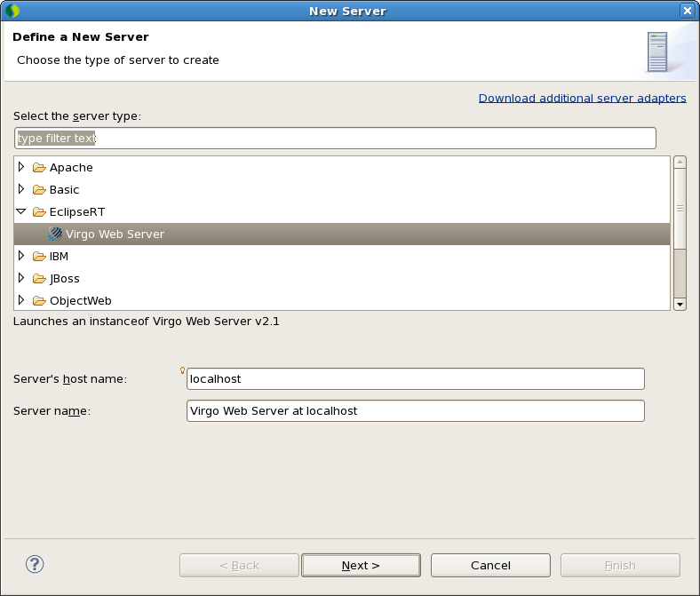Open Download additional server adapters link

tap(582, 98)
